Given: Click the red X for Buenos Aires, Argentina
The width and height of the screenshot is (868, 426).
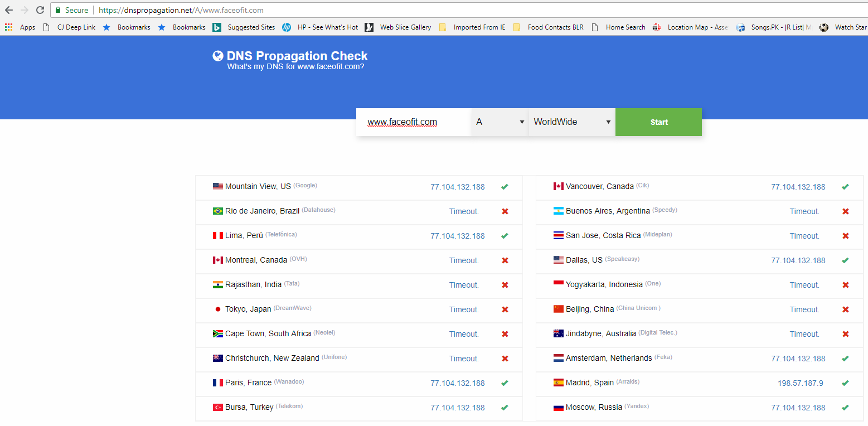Looking at the screenshot, I should pos(846,211).
